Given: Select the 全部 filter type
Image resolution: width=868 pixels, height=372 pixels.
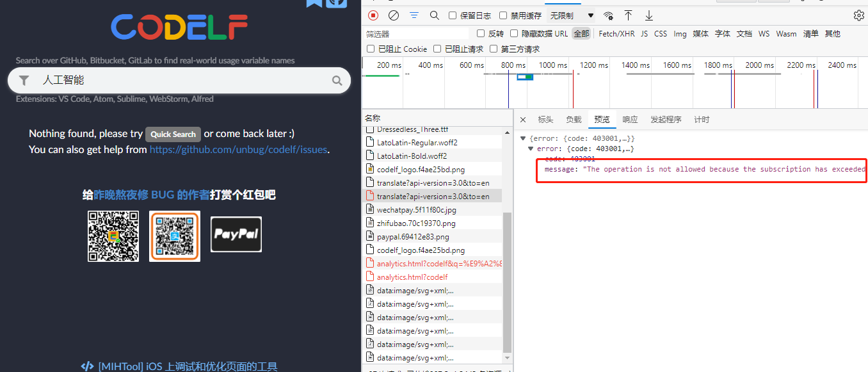Looking at the screenshot, I should (x=581, y=34).
